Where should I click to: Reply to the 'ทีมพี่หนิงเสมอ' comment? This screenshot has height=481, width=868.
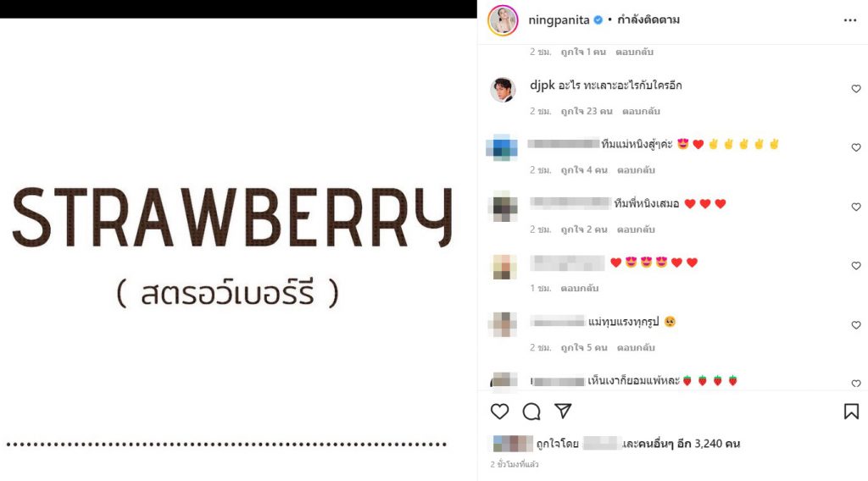[x=636, y=229]
